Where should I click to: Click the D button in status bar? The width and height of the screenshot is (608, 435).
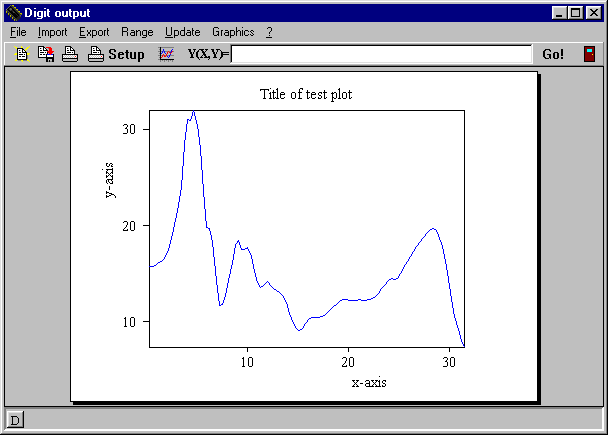pyautogui.click(x=15, y=419)
